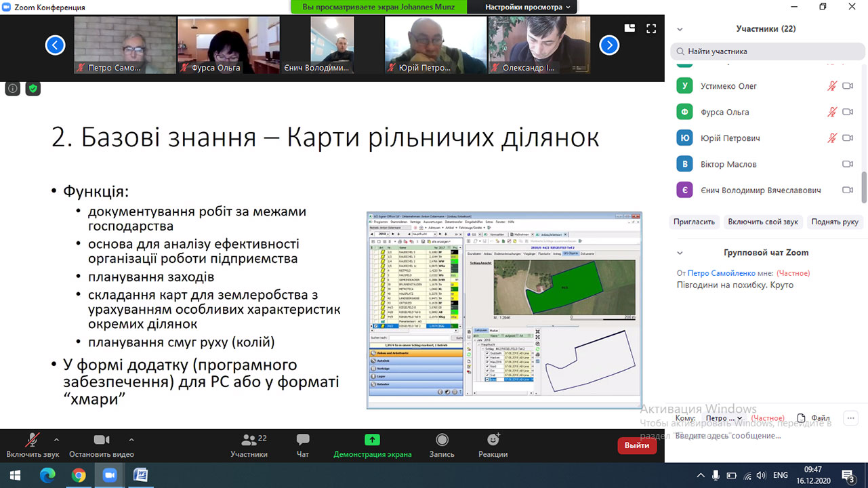The width and height of the screenshot is (868, 488).
Task: Click camera icon for Віктор Маслов
Action: click(848, 164)
